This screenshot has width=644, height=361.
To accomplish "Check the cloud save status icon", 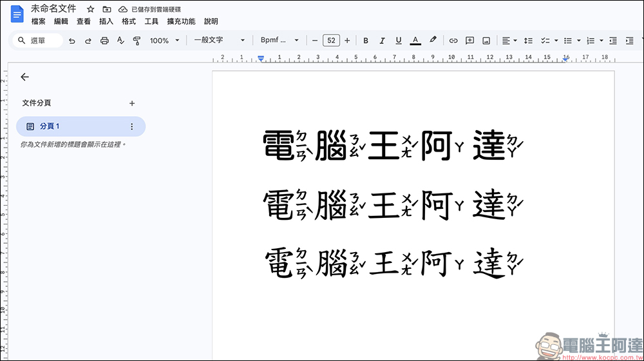I will coord(123,9).
